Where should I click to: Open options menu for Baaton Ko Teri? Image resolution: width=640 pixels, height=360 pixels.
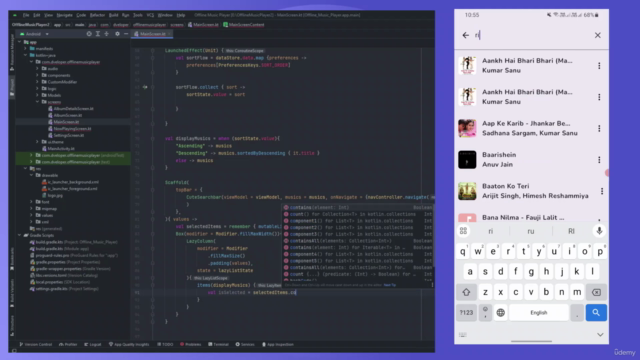(602, 191)
